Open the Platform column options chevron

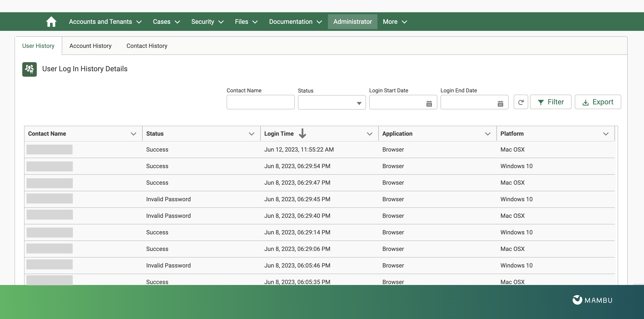606,134
